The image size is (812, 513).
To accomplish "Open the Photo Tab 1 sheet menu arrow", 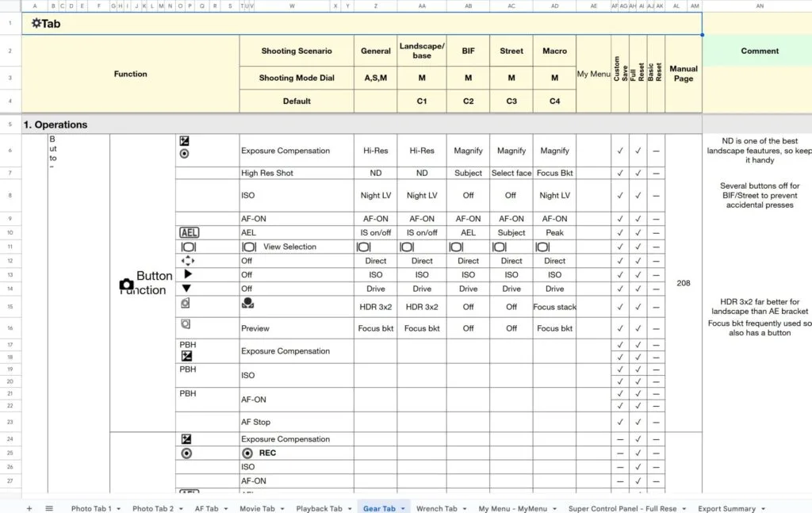I will (119, 509).
